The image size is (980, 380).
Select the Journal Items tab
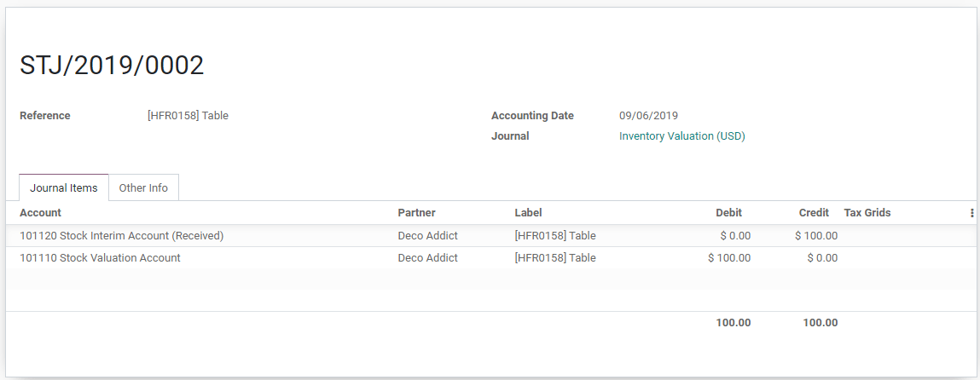tap(64, 187)
